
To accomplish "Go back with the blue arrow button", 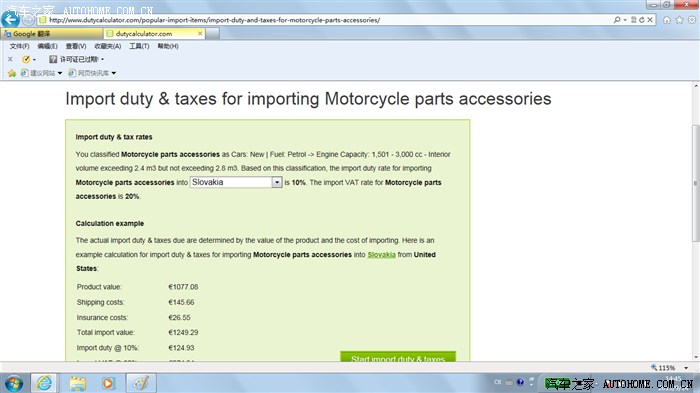I will 11,19.
